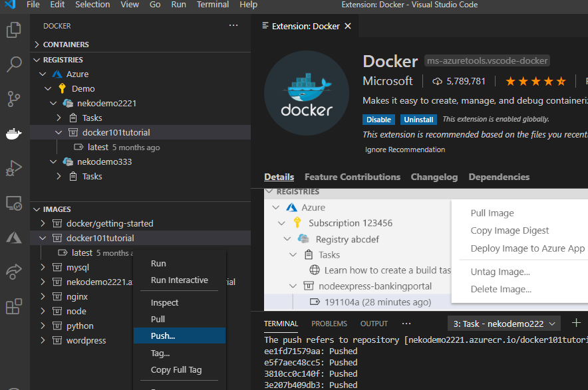The height and width of the screenshot is (390, 588).
Task: Open the File menu
Action: click(33, 5)
